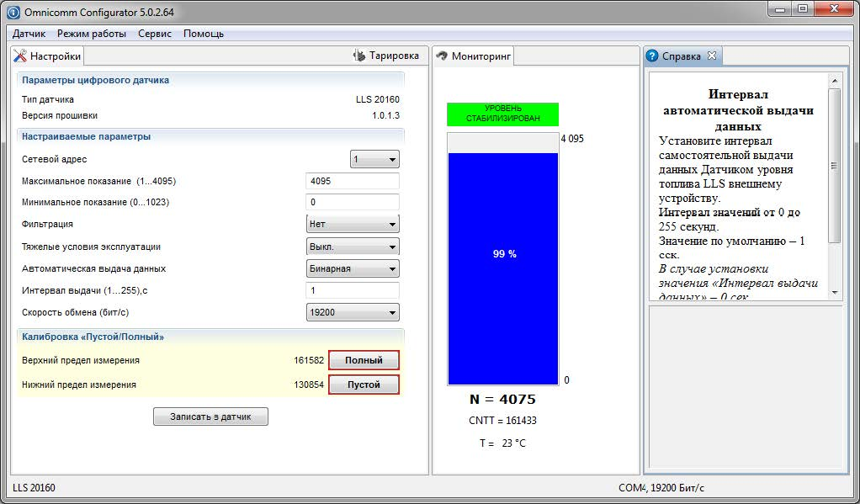Click the wrench icon on the Настройки tab
This screenshot has width=860, height=504.
point(19,56)
